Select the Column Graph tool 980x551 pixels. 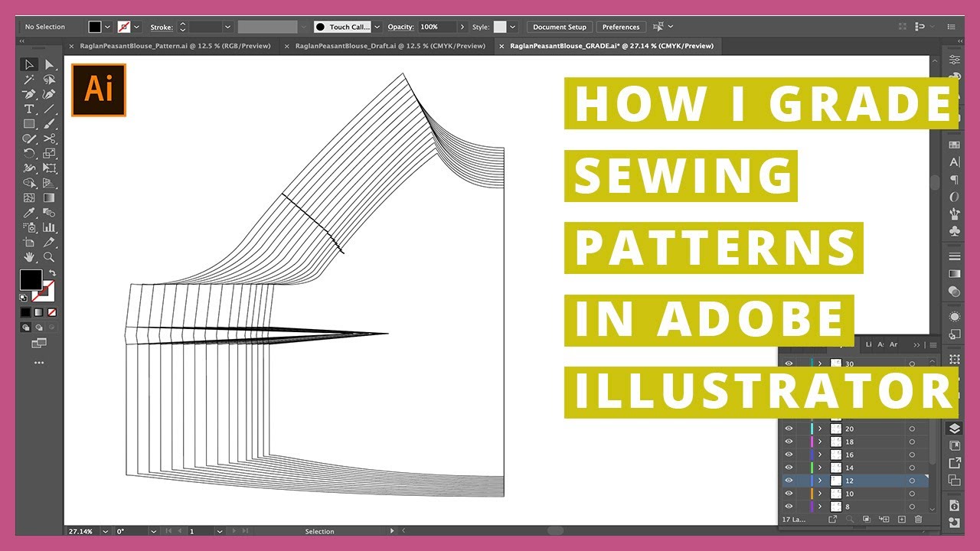49,227
